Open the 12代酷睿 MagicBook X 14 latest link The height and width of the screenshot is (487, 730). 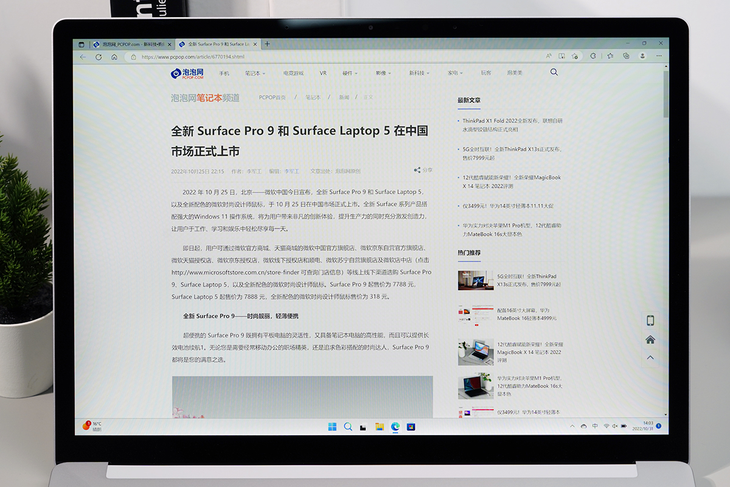pyautogui.click(x=511, y=182)
